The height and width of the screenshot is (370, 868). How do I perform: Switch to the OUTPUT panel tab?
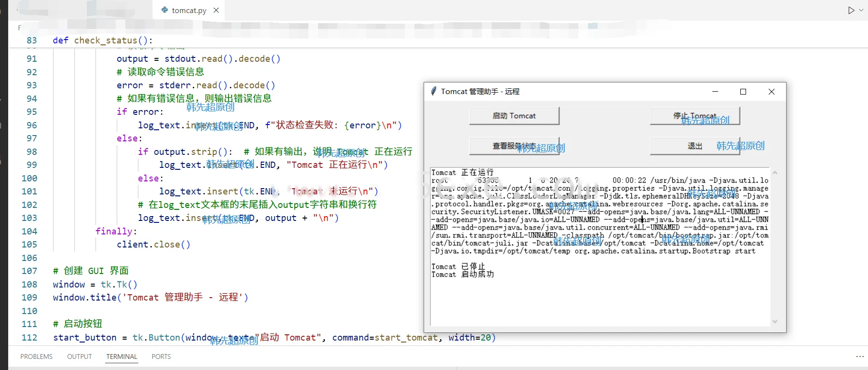[x=80, y=356]
